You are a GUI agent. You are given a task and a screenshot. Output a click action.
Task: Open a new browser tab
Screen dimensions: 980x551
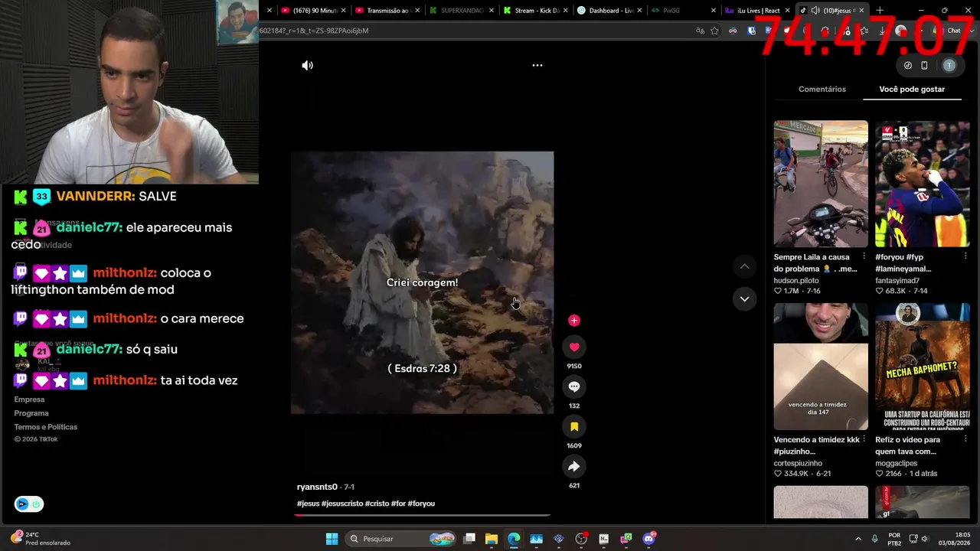point(880,11)
